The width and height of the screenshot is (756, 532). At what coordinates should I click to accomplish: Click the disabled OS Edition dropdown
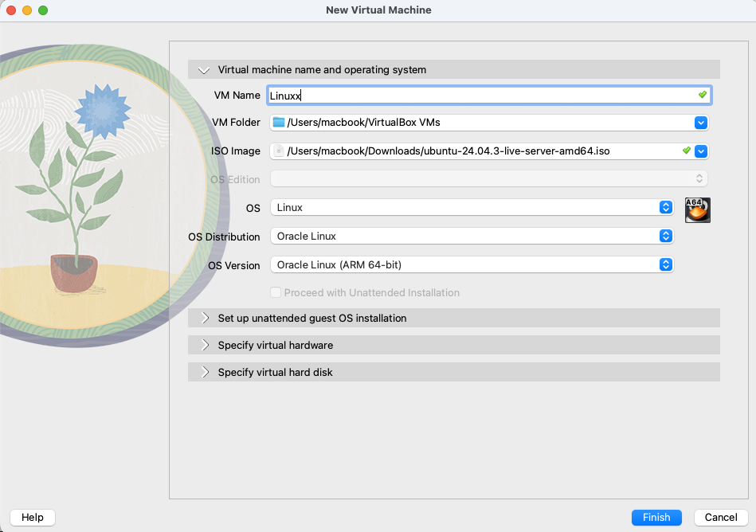tap(489, 178)
